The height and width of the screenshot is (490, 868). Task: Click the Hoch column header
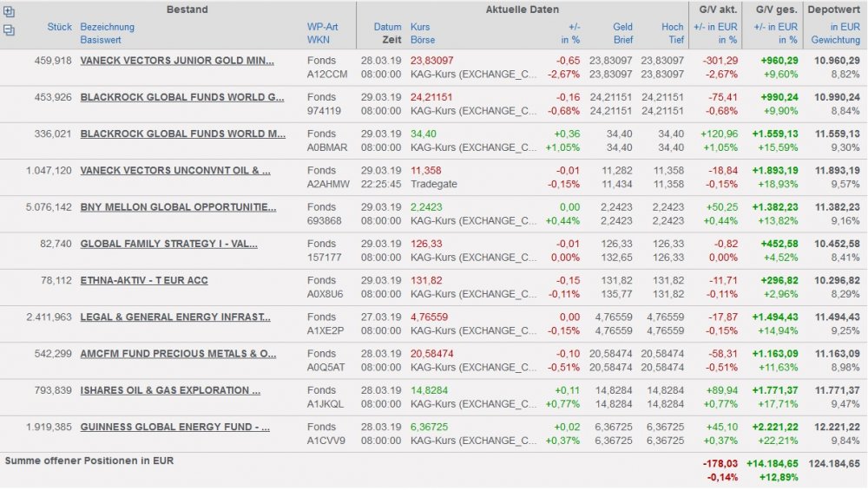click(x=673, y=27)
